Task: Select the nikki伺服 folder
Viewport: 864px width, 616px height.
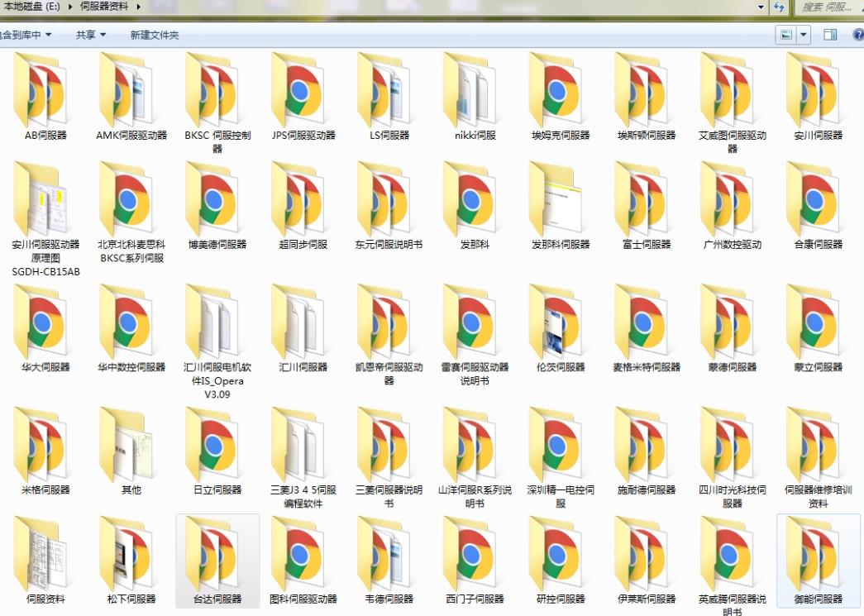Action: click(x=475, y=91)
